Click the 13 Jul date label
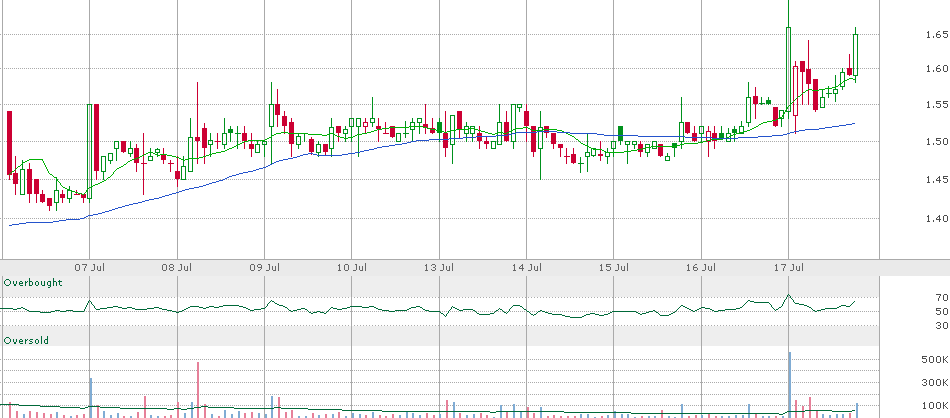Screen dimensions: 950x418 (439, 267)
